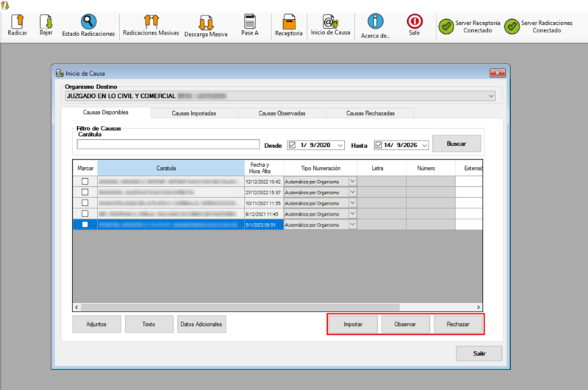Click Descarga Masiva icon
588x390 pixels.
[x=206, y=23]
